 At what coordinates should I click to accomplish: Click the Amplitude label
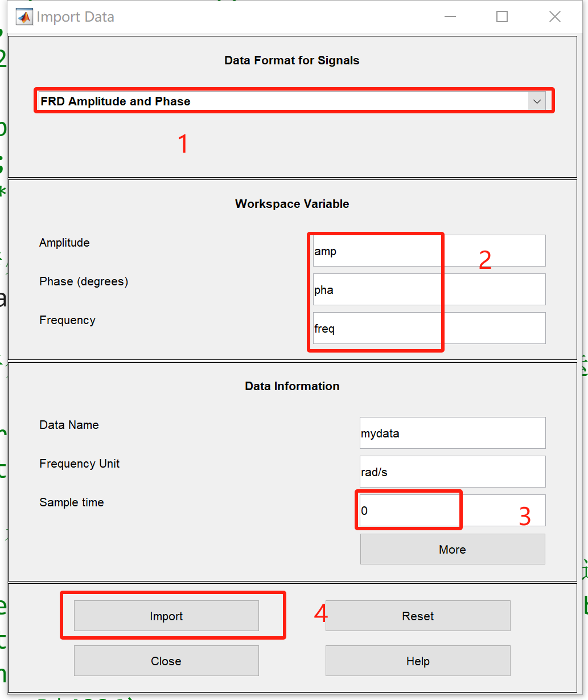(x=64, y=243)
